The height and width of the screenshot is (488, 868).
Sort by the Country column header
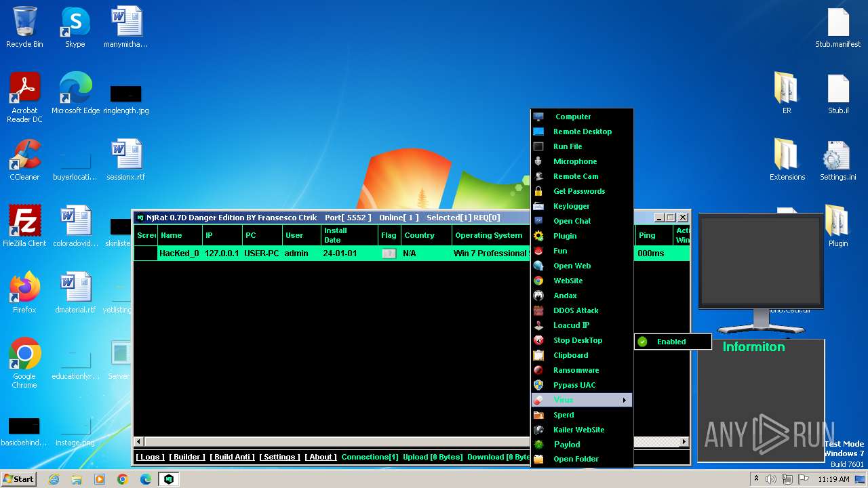[x=426, y=235]
